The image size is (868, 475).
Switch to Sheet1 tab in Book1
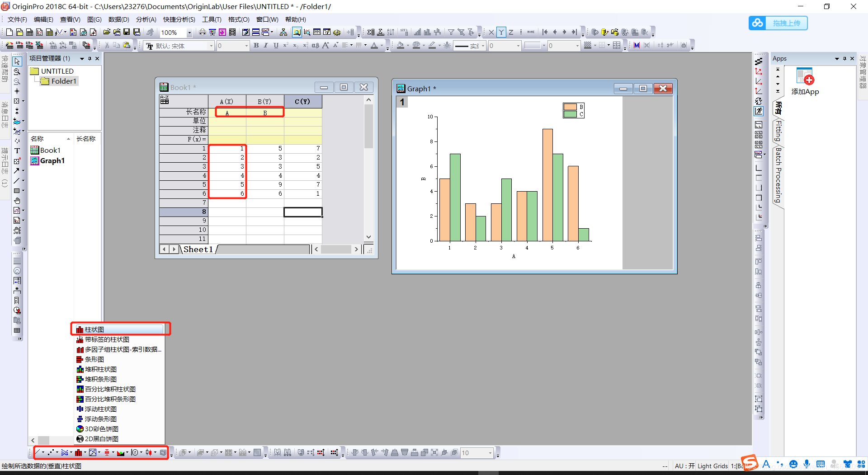(x=198, y=249)
